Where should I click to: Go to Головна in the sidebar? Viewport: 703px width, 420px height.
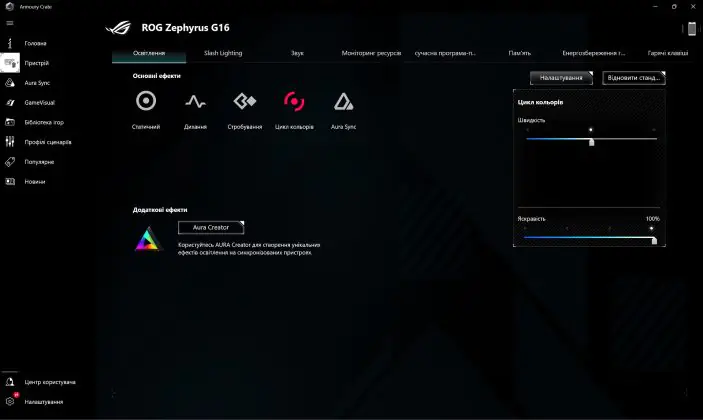[35, 43]
